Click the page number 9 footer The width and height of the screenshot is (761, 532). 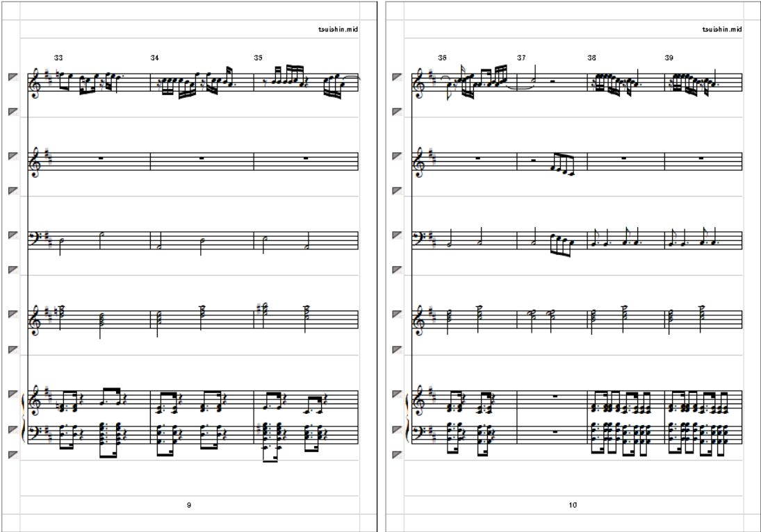pos(189,506)
